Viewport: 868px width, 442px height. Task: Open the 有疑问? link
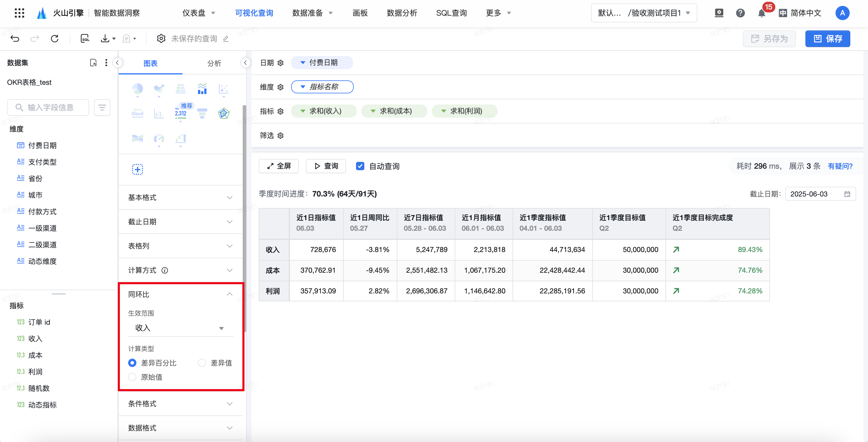(840, 166)
